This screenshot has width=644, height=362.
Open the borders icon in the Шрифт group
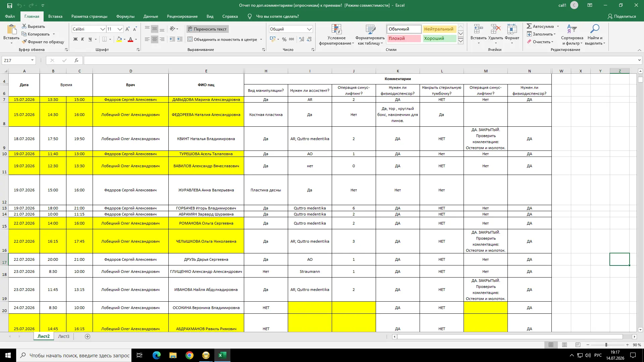(x=104, y=39)
